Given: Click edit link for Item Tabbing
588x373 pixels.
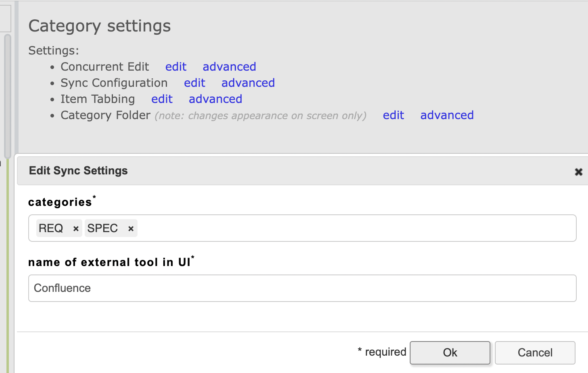Looking at the screenshot, I should tap(162, 99).
